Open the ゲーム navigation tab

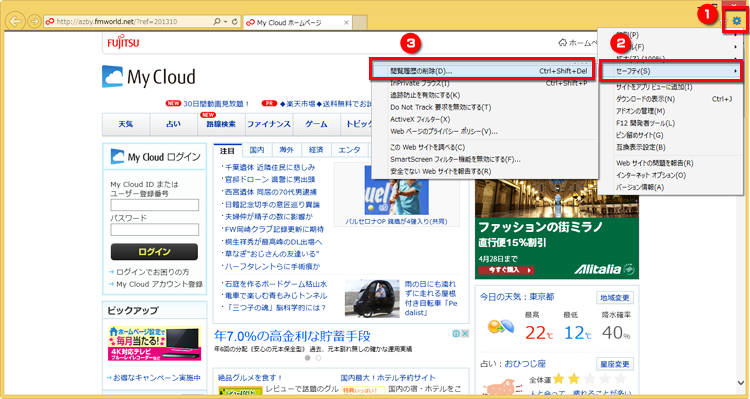coord(316,124)
